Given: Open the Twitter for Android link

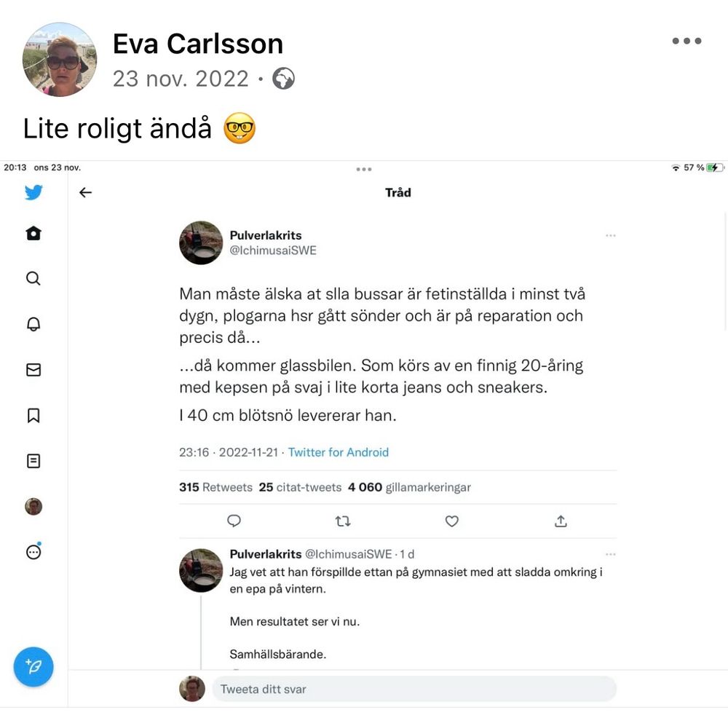Looking at the screenshot, I should click(x=339, y=452).
